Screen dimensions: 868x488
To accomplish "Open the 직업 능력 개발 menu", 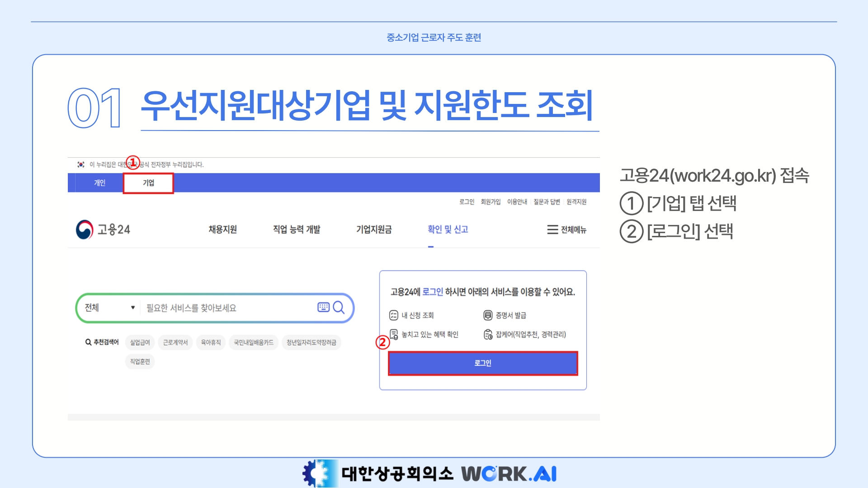I will point(296,230).
